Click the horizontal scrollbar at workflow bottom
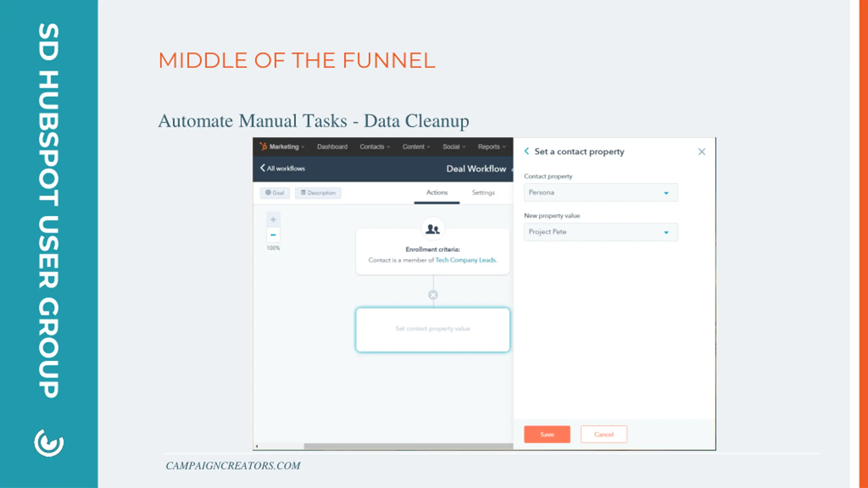The width and height of the screenshot is (868, 488). 408,446
